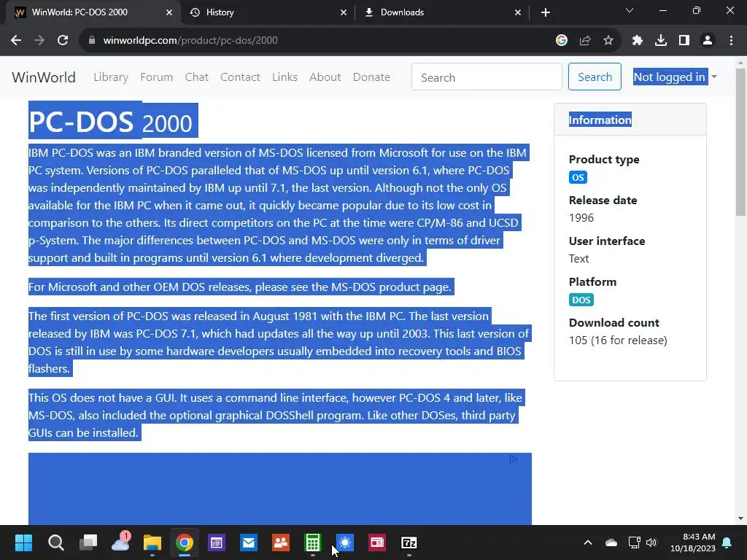Screen dimensions: 747x560
Task: Go back using the browser back arrow
Action: [x=16, y=41]
